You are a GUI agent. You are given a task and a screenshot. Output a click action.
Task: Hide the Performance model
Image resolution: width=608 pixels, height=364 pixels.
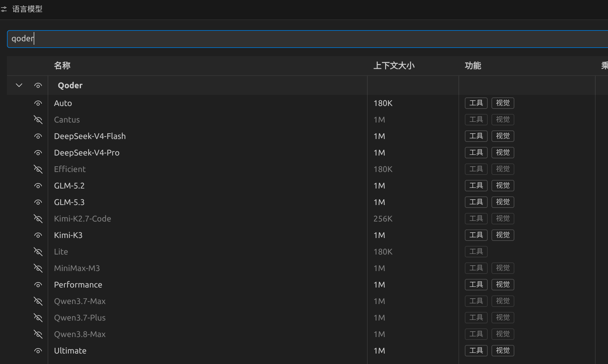pyautogui.click(x=38, y=285)
